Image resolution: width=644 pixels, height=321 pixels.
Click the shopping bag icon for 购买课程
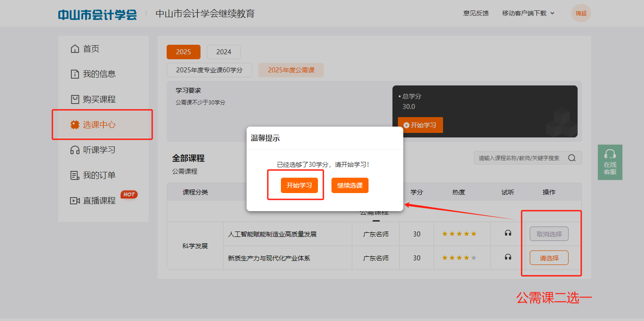[75, 99]
